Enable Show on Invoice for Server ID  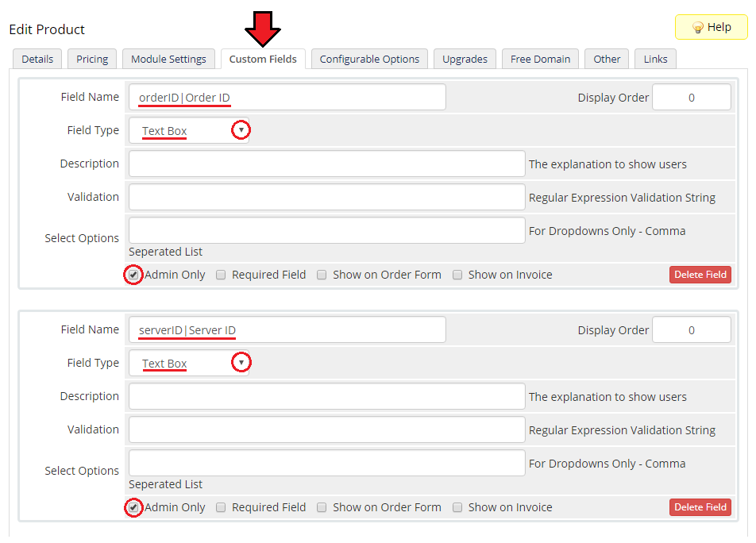point(457,507)
